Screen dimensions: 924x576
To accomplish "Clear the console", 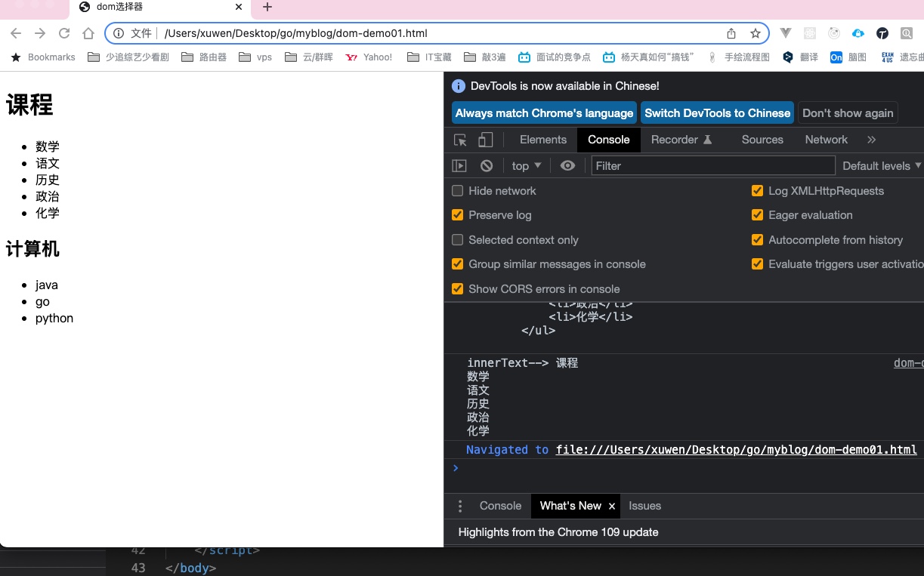I will click(x=487, y=165).
